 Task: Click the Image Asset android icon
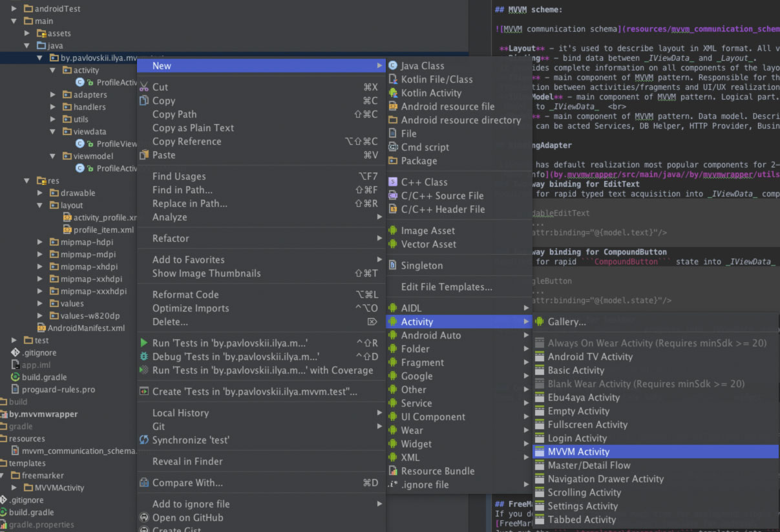(x=392, y=230)
